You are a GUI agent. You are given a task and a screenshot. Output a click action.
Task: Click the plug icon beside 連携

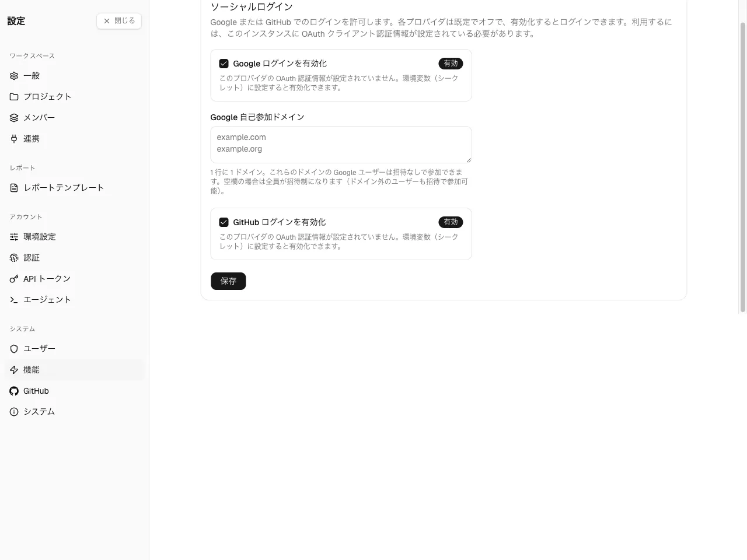pos(14,139)
